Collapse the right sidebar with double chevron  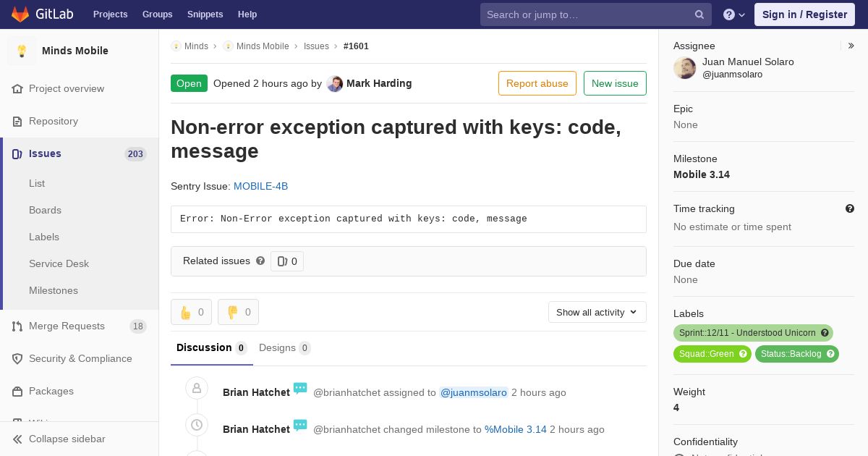point(851,46)
